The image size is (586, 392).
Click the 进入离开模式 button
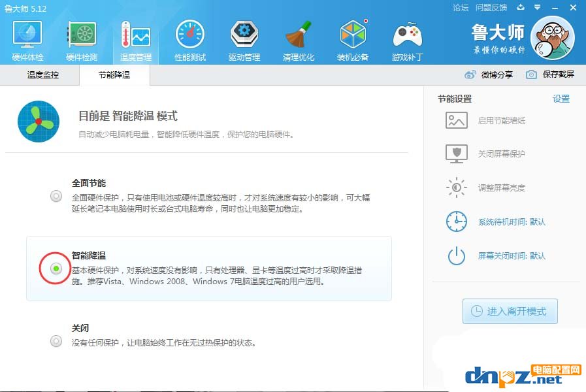(510, 311)
